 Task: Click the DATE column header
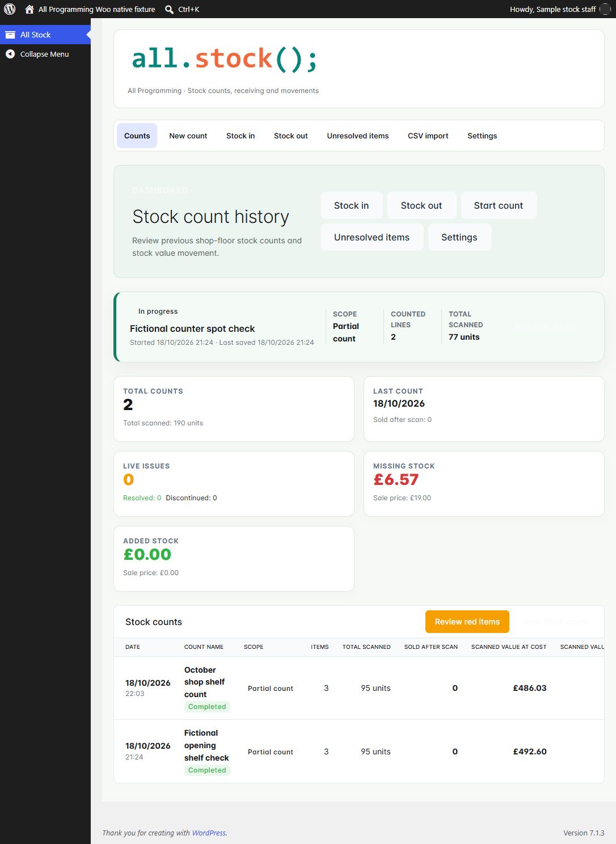pyautogui.click(x=133, y=647)
